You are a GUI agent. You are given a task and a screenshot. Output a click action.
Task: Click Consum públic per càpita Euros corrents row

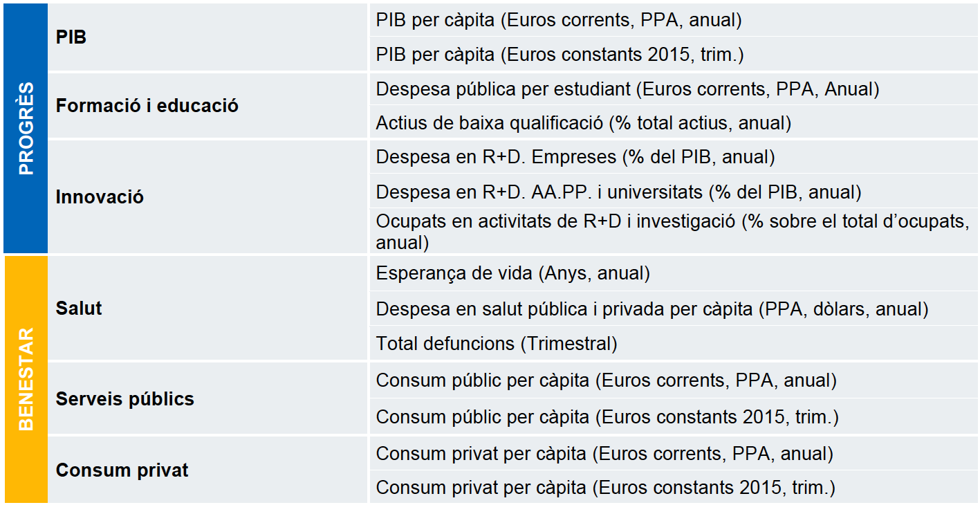click(674, 380)
